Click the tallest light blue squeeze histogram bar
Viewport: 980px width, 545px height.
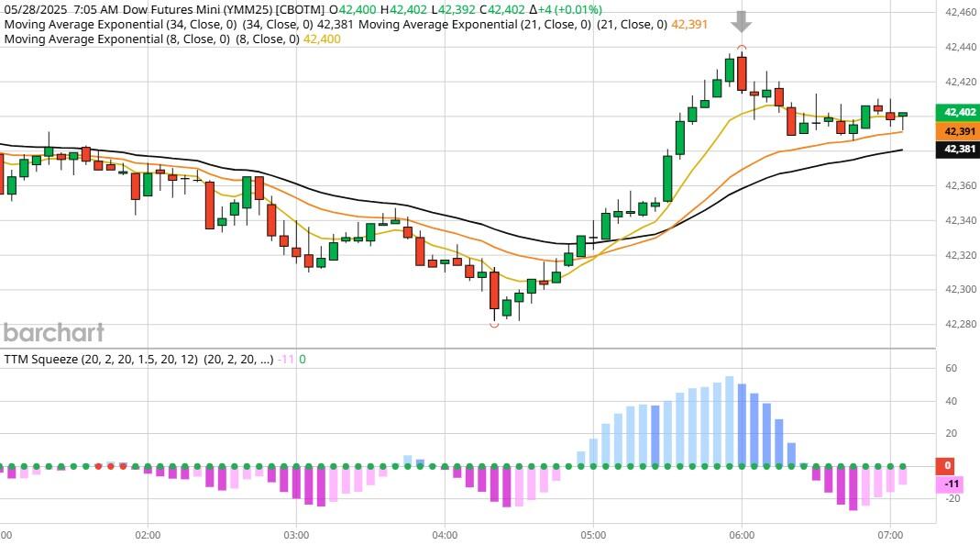point(730,420)
